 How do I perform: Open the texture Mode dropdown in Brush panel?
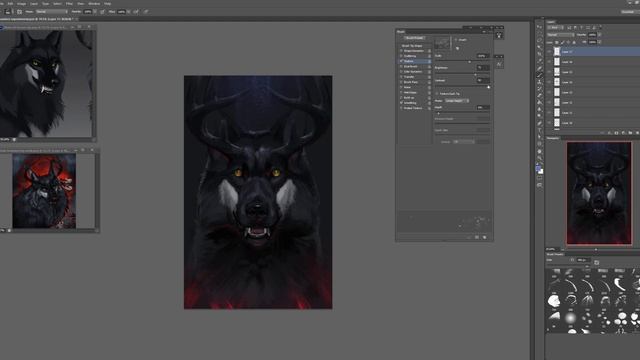(x=456, y=100)
